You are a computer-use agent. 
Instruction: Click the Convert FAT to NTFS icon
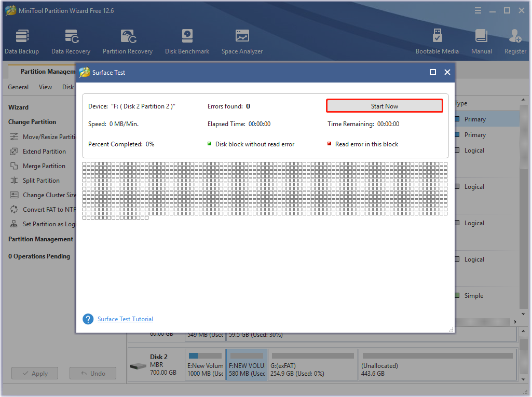point(14,209)
